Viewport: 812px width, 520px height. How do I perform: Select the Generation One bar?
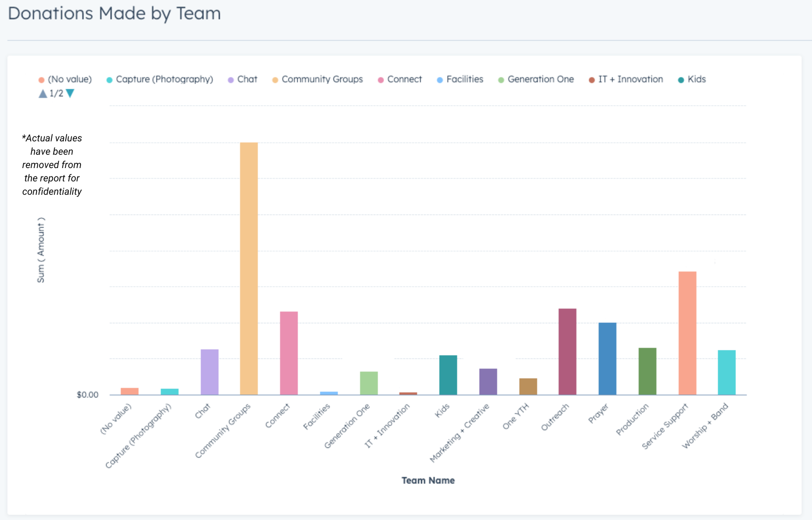point(368,383)
